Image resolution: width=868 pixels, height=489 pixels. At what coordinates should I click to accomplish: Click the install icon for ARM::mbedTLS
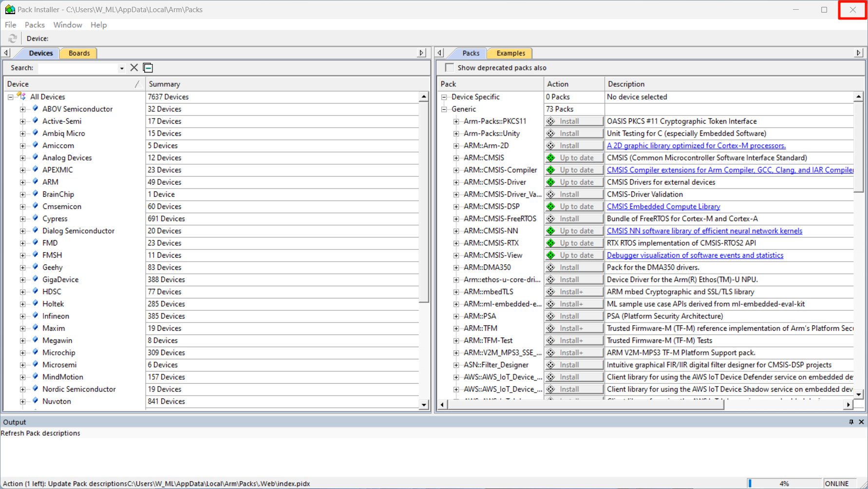pos(551,292)
